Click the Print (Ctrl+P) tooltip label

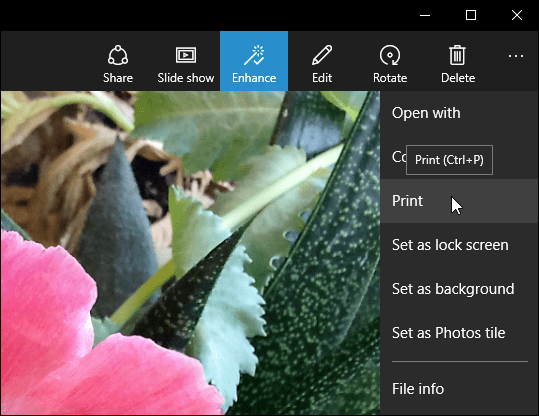click(449, 160)
